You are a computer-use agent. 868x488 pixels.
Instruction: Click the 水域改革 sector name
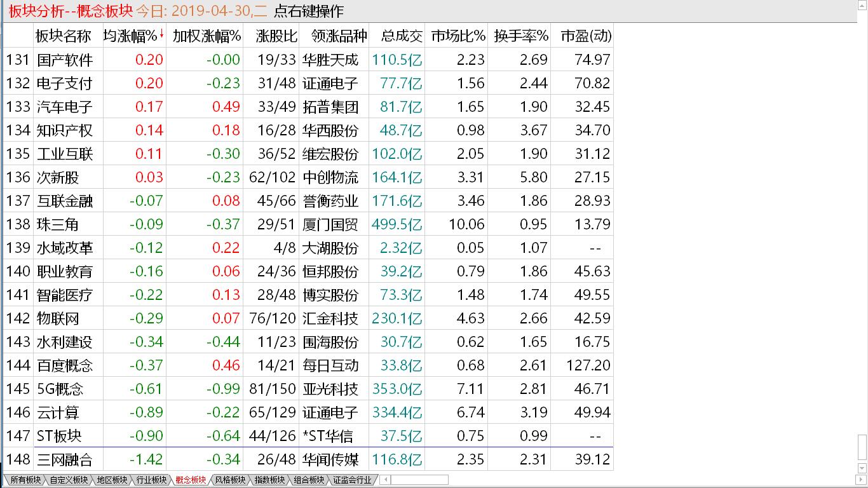coord(65,248)
